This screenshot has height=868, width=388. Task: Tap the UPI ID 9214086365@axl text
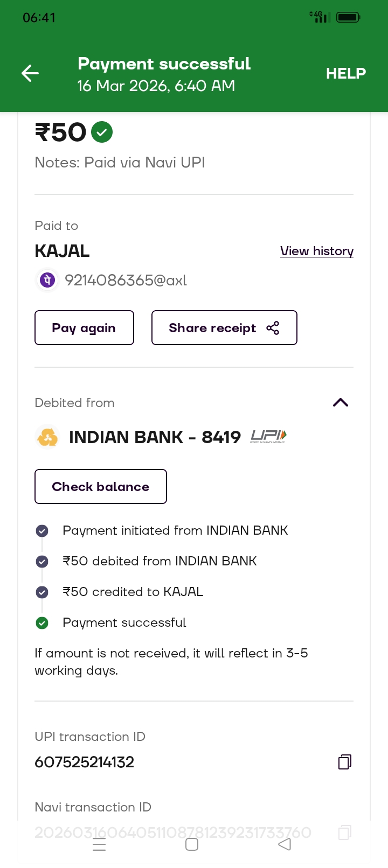click(126, 281)
